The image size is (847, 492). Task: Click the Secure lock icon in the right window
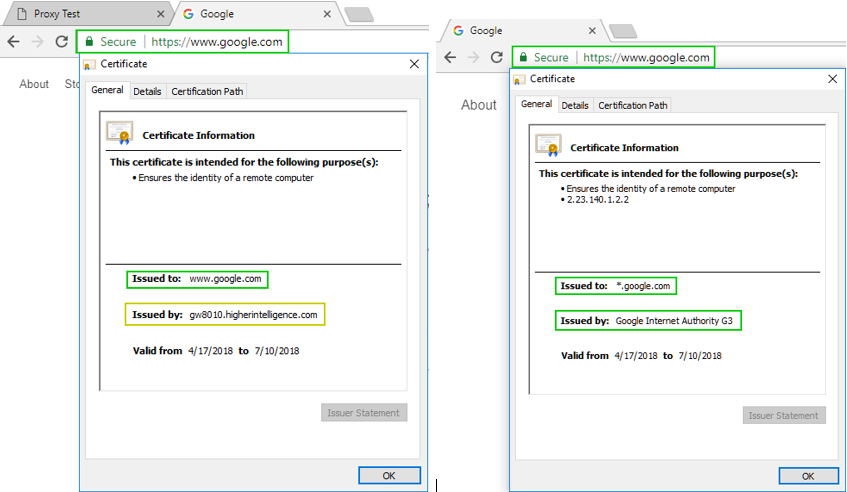[522, 58]
